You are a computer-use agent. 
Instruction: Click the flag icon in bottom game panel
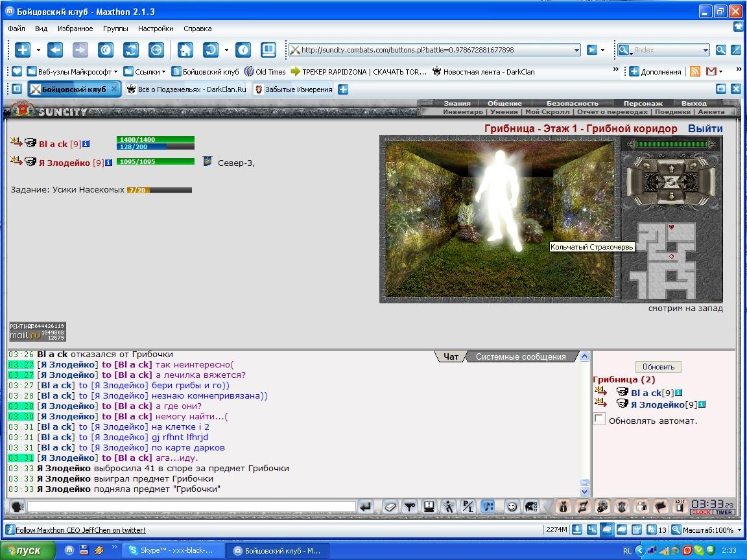[661, 507]
